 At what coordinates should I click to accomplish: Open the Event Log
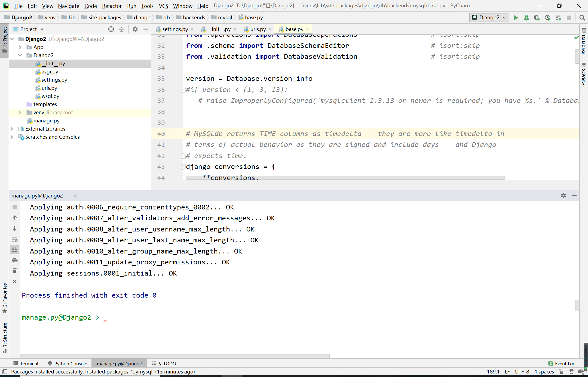point(562,364)
